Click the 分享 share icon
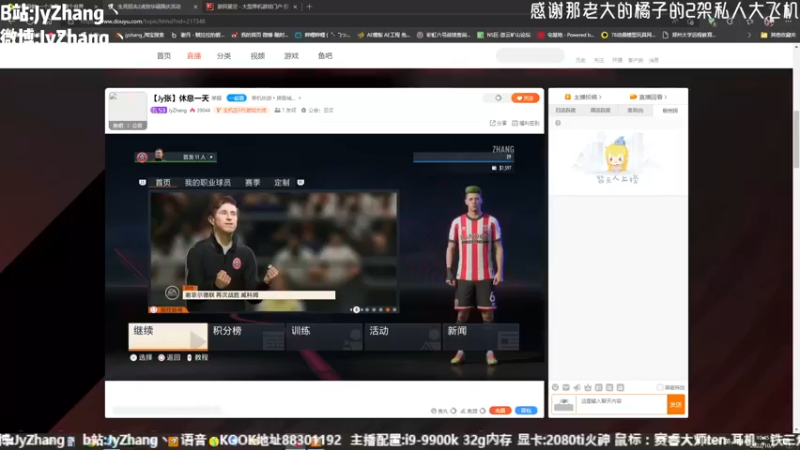This screenshot has height=450, width=800. [x=493, y=123]
